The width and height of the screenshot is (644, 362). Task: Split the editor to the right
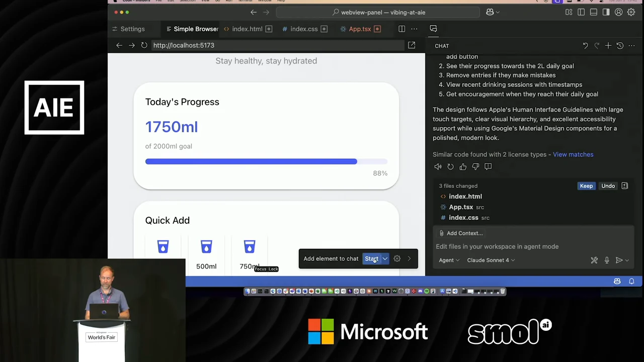(401, 29)
